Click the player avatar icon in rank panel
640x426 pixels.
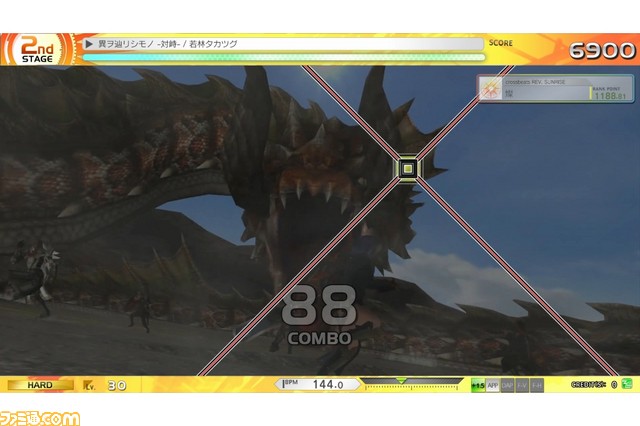pyautogui.click(x=492, y=90)
